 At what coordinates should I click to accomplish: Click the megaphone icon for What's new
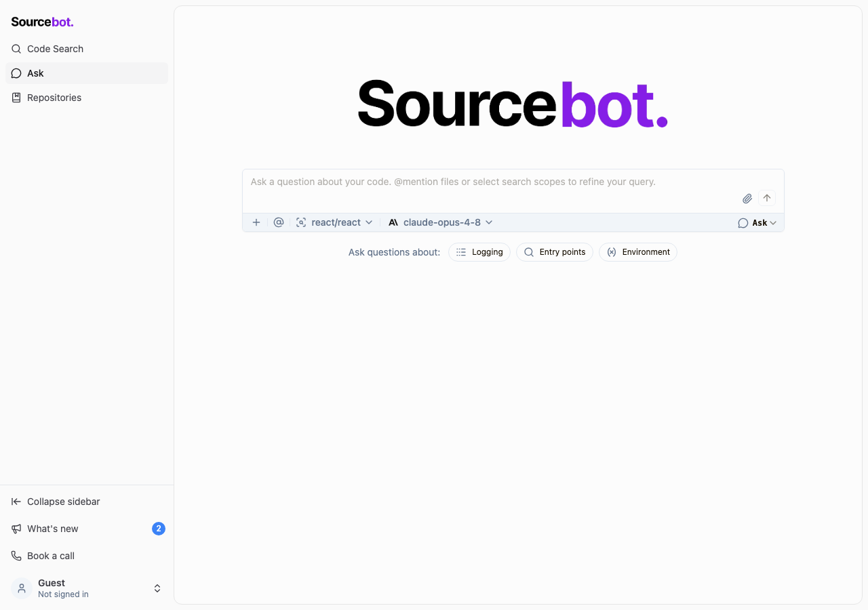tap(16, 529)
